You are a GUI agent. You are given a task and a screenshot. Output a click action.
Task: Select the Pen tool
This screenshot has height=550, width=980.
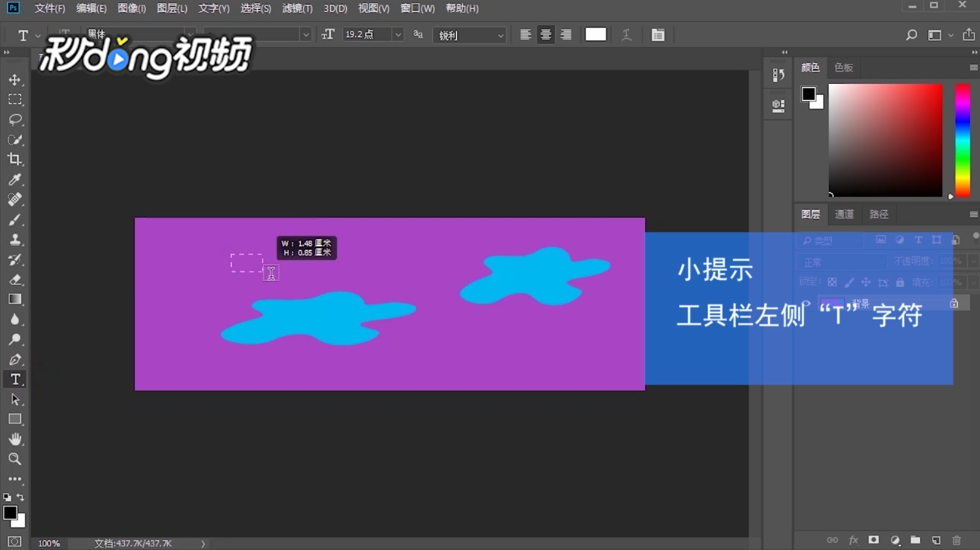click(15, 359)
